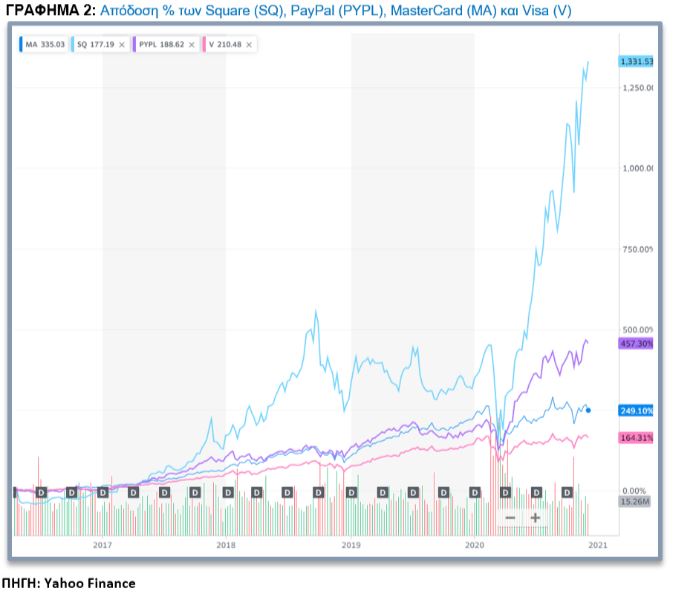Click the 2021 year label on the axis
The width and height of the screenshot is (676, 596).
point(598,545)
